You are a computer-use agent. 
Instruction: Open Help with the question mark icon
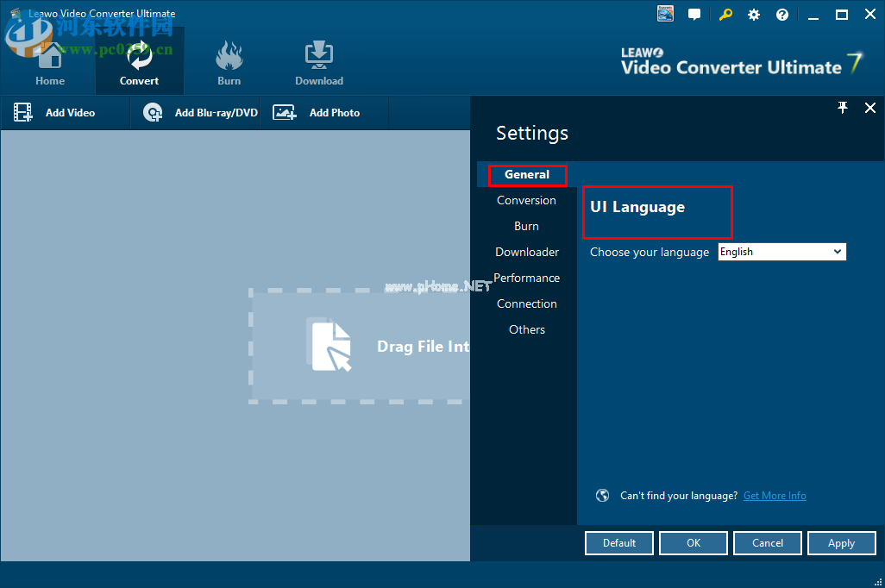[x=781, y=15]
